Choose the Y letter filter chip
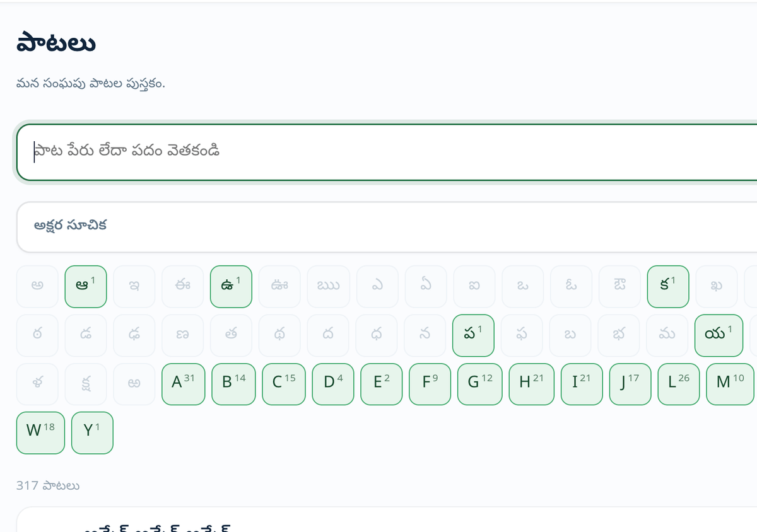The height and width of the screenshot is (532, 757). tap(92, 432)
